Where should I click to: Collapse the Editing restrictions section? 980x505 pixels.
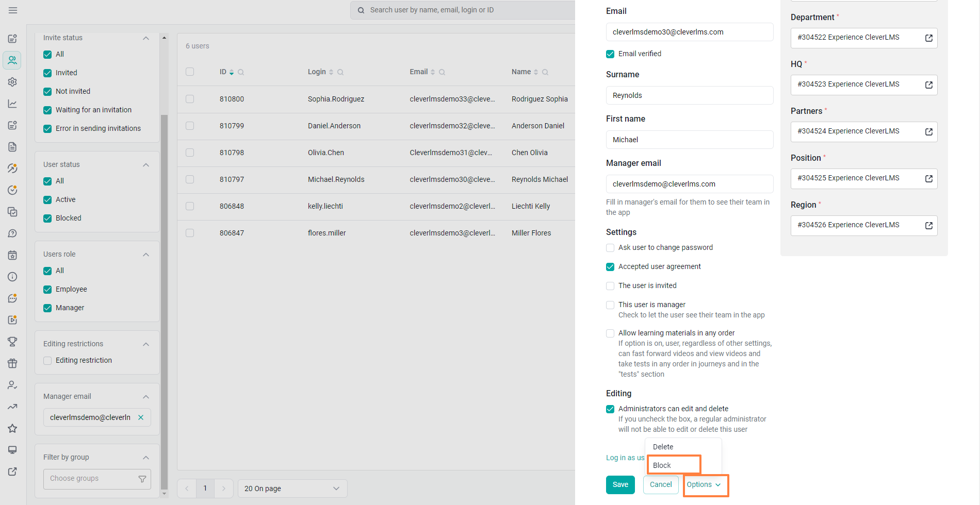click(x=146, y=344)
